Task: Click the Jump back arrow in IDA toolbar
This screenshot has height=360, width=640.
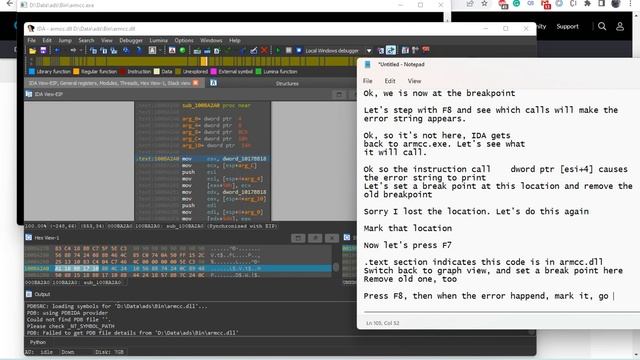Action: 58,51
